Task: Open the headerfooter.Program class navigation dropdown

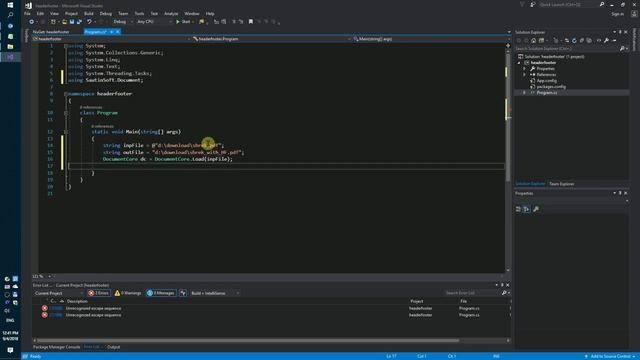Action: (271, 39)
